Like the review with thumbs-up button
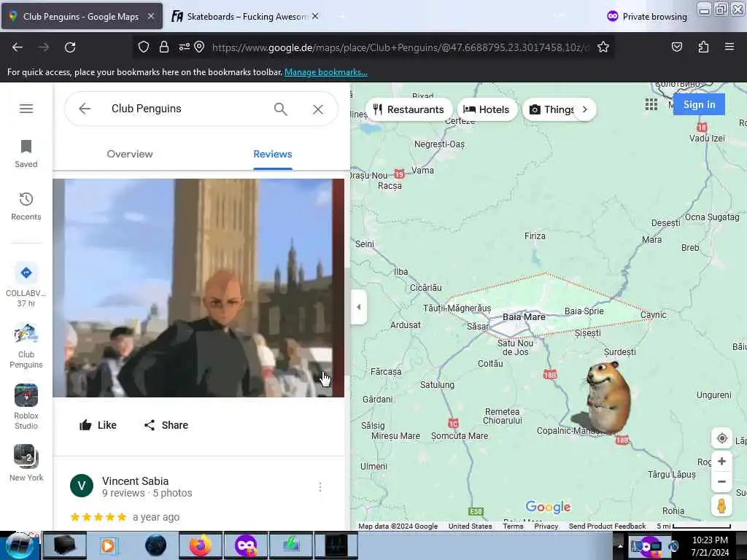The width and height of the screenshot is (747, 560). coord(98,425)
